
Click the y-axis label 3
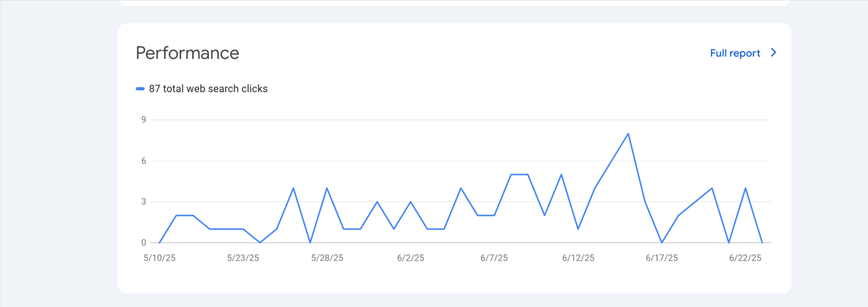click(x=144, y=202)
